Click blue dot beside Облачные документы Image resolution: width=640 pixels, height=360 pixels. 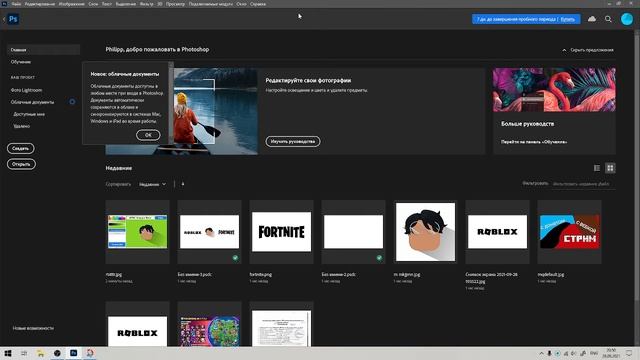pos(72,102)
